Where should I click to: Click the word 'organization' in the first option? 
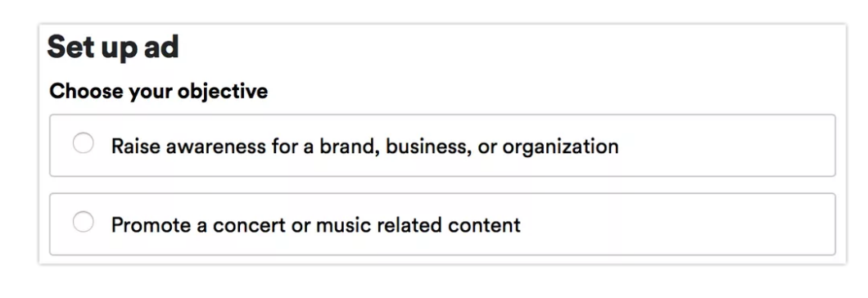point(560,147)
